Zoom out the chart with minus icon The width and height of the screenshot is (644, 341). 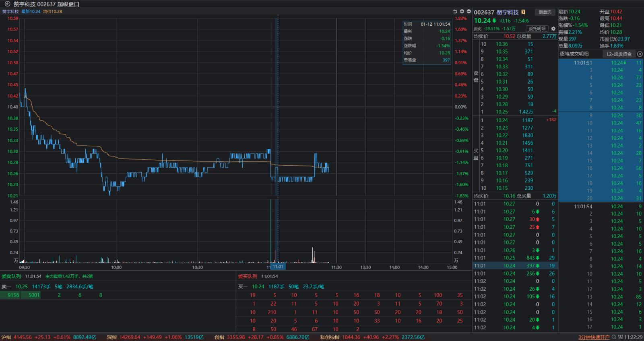click(x=469, y=11)
